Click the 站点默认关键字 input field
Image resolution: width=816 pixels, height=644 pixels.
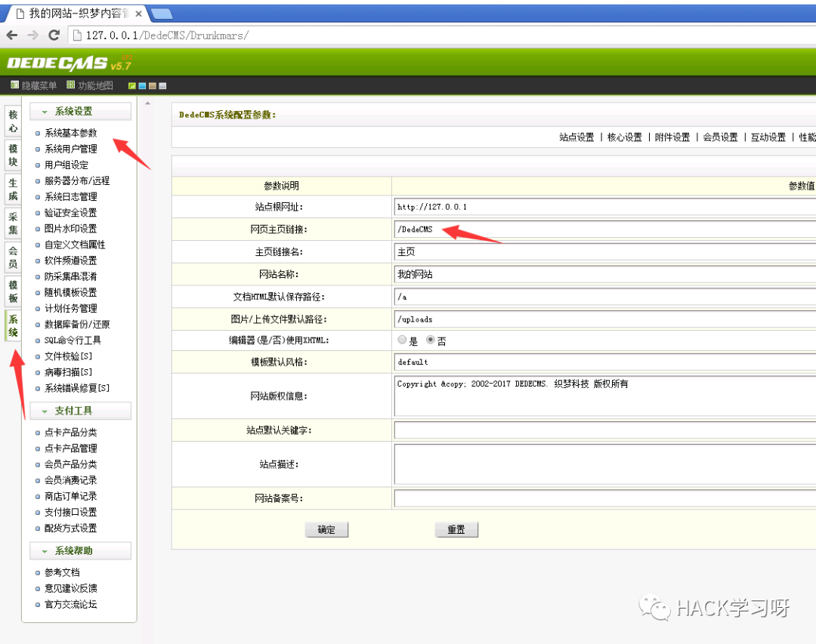coord(604,430)
